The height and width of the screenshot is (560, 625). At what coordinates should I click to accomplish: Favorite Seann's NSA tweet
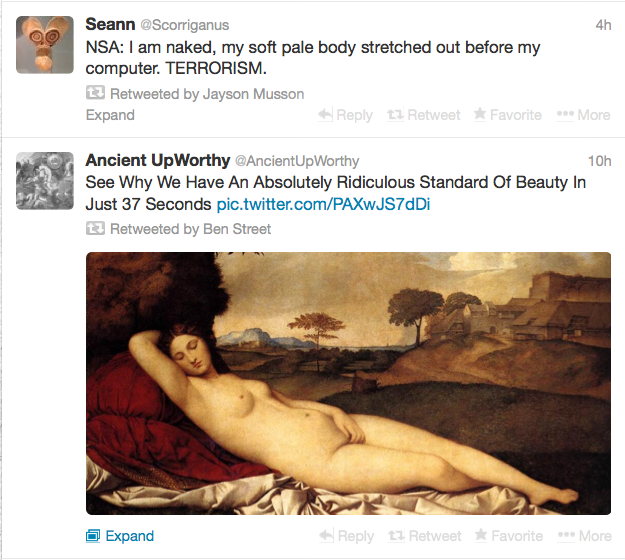click(508, 115)
